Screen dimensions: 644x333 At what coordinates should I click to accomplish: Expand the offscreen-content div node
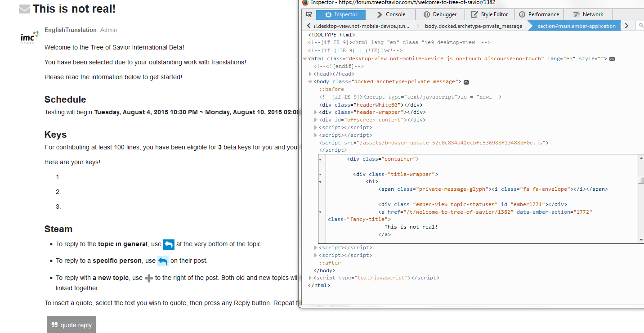(315, 120)
